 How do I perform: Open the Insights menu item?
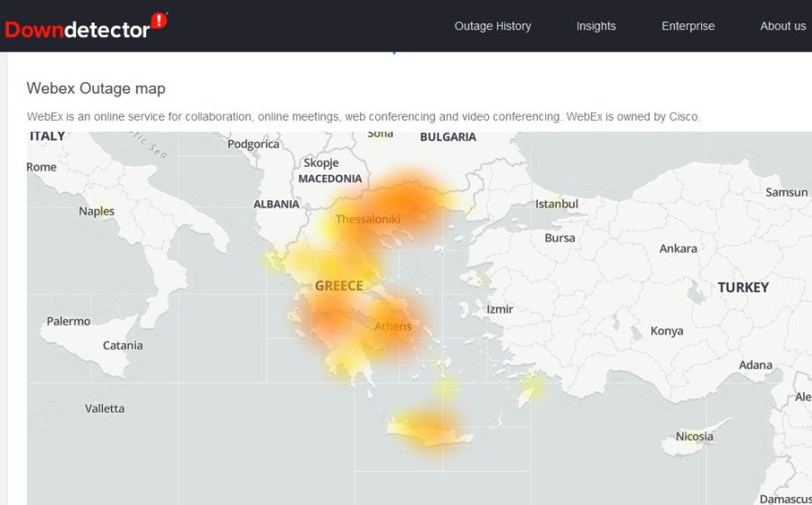(596, 26)
